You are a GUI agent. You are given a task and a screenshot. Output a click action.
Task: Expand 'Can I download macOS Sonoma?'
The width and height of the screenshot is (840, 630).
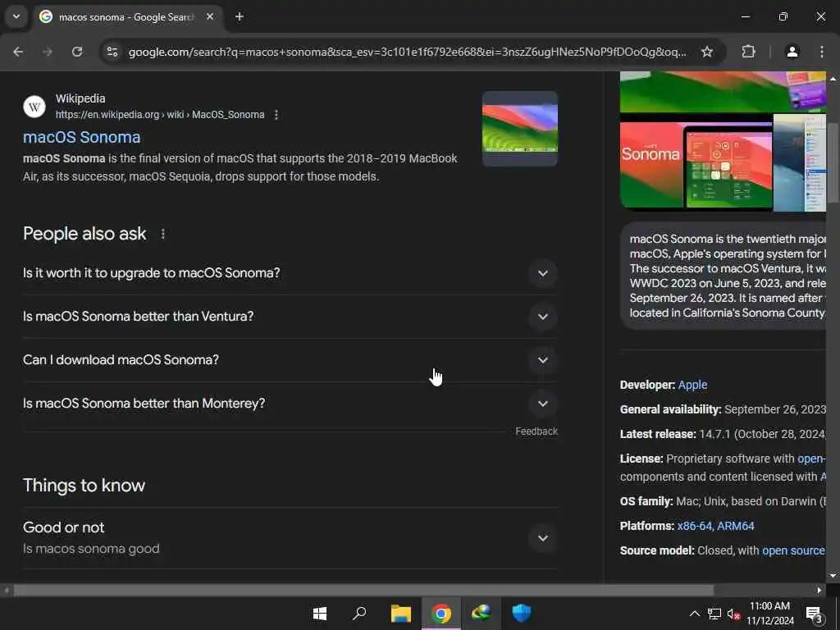click(290, 360)
